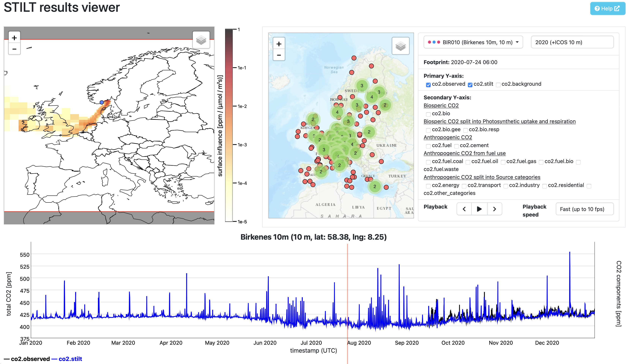Enable the co2.background checkbox
This screenshot has width=629, height=364.
click(x=498, y=85)
